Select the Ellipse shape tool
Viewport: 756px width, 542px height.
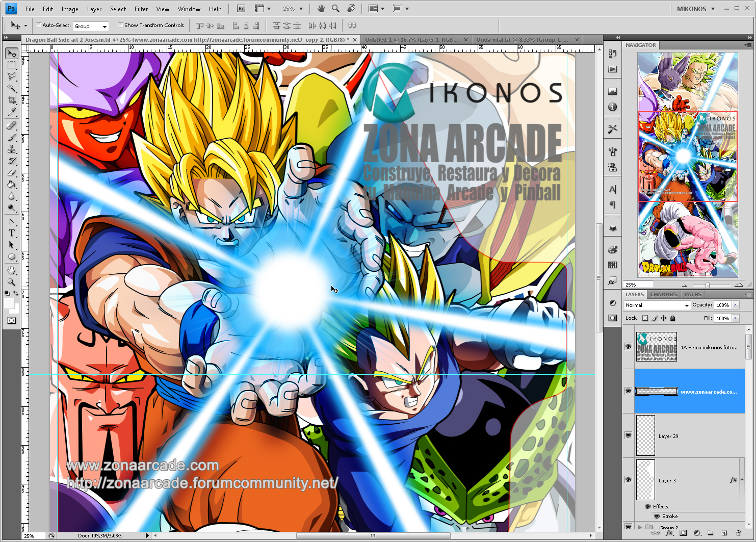[x=12, y=257]
